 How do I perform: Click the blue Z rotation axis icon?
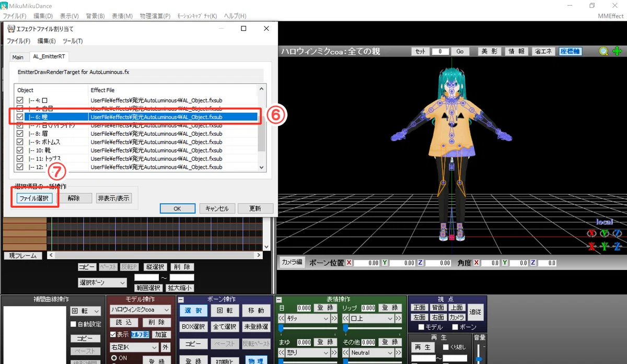point(618,233)
